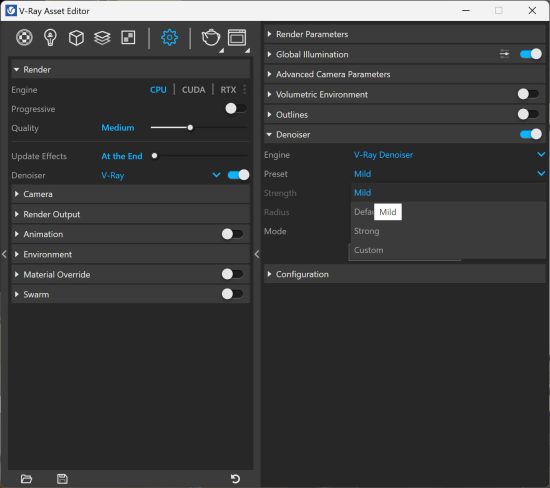The width and height of the screenshot is (550, 488).
Task: Show the V-Ray Frame Buffer window icon
Action: click(x=237, y=38)
